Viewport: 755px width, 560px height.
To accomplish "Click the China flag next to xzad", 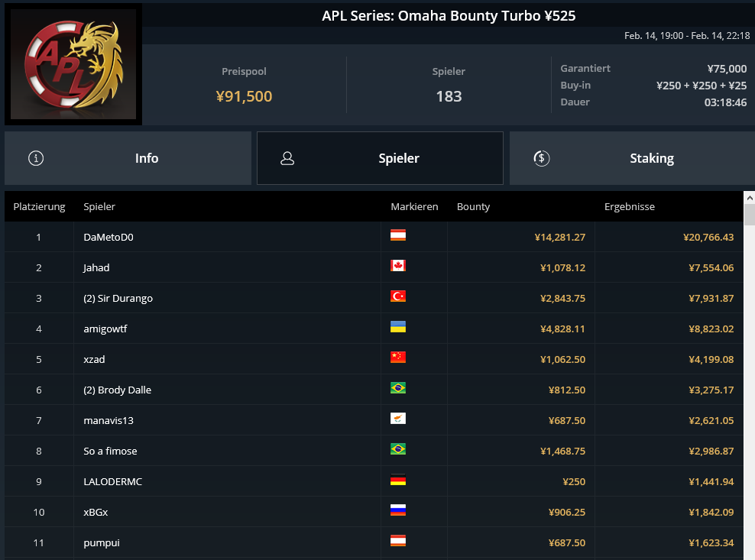I will click(397, 358).
